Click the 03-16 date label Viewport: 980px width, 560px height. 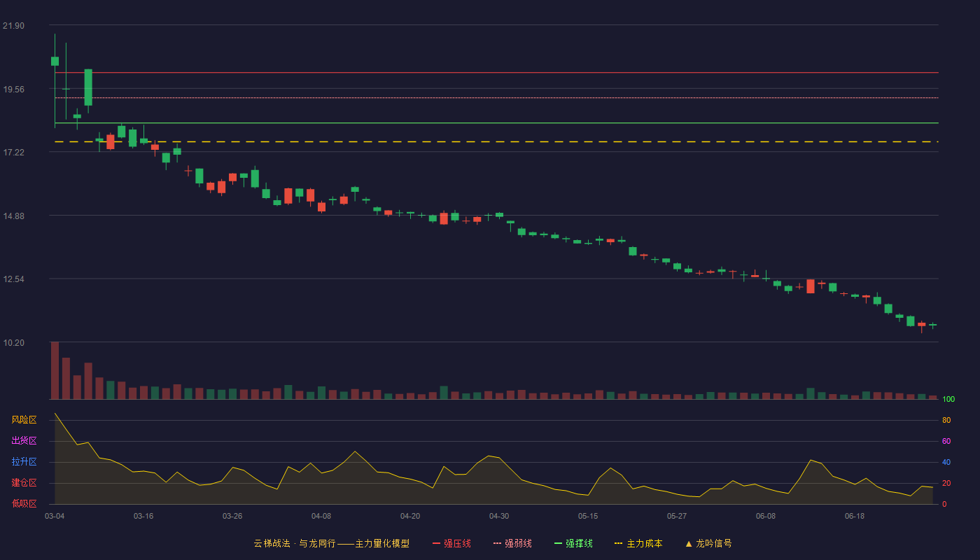(x=143, y=516)
